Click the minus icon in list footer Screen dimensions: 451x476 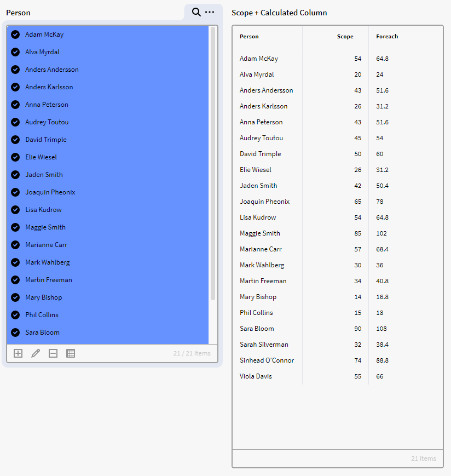click(53, 353)
